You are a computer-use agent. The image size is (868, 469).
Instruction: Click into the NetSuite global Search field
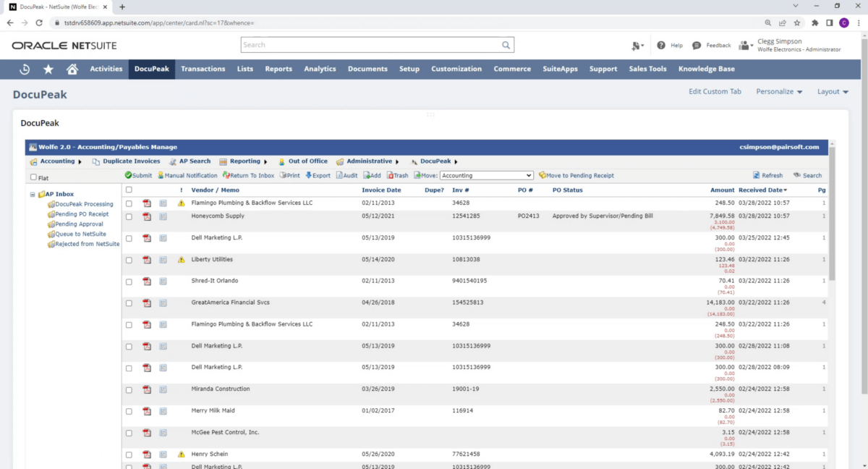pos(370,45)
